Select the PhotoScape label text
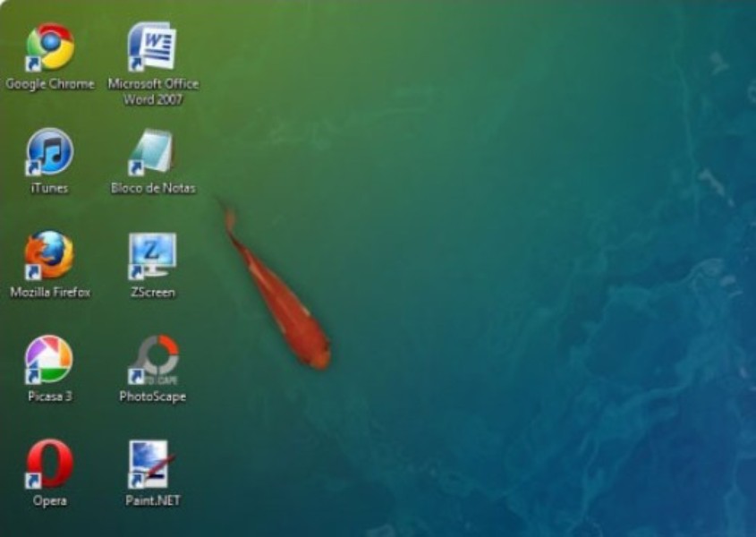This screenshot has height=537, width=756. (153, 396)
